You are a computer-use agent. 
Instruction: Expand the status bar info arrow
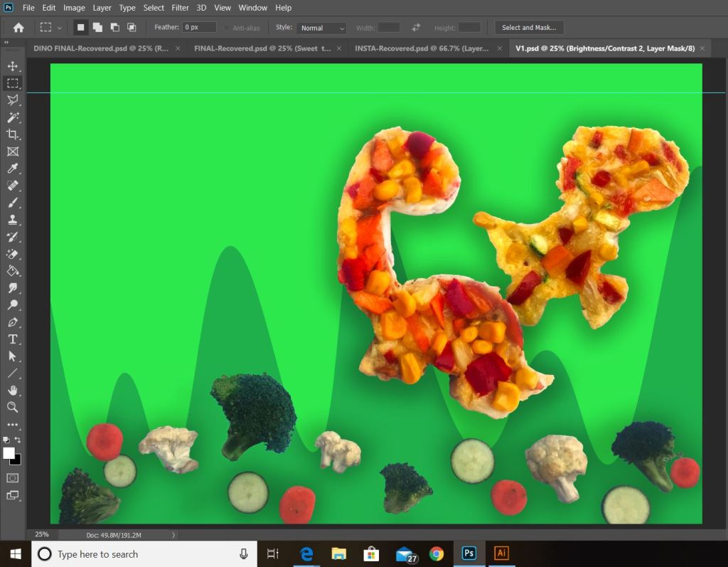pyautogui.click(x=173, y=535)
